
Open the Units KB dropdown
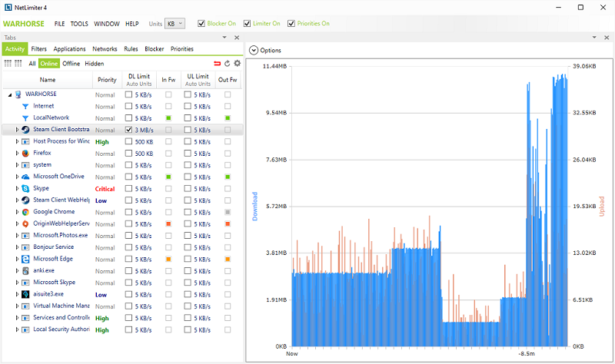pyautogui.click(x=175, y=24)
